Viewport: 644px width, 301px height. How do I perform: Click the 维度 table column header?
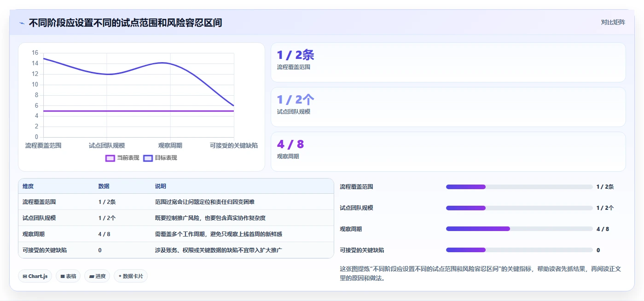(28, 186)
